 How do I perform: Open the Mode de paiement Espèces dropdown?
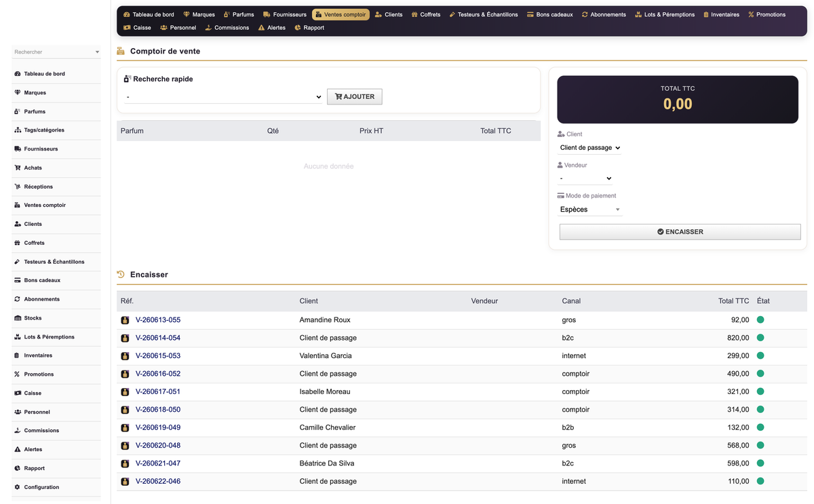click(x=589, y=210)
